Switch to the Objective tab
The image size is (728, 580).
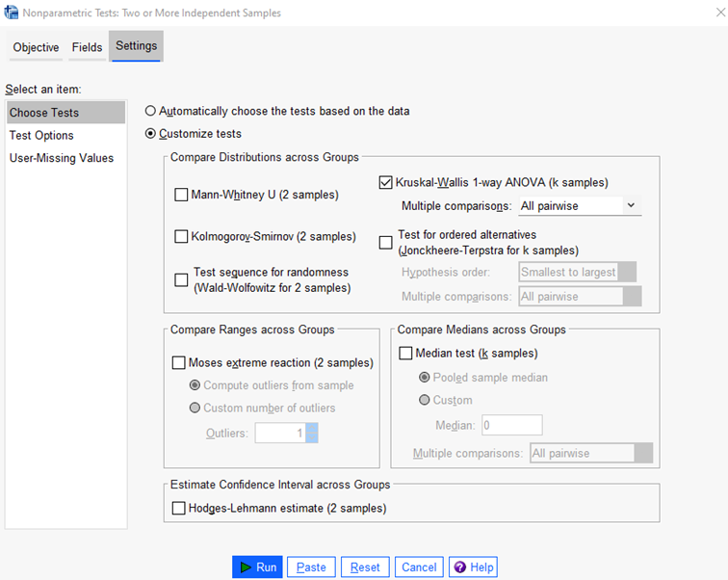pos(36,47)
